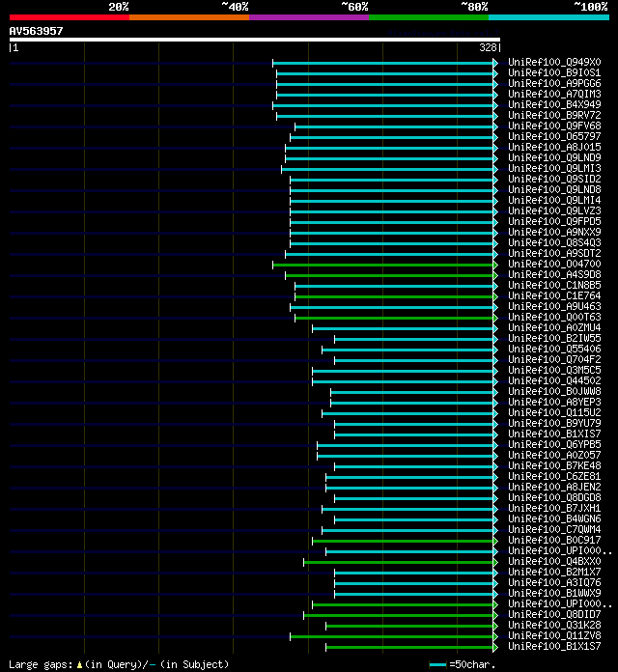The width and height of the screenshot is (618, 672).
Task: Click the cyan ~100% identity color segment
Action: 548,17
